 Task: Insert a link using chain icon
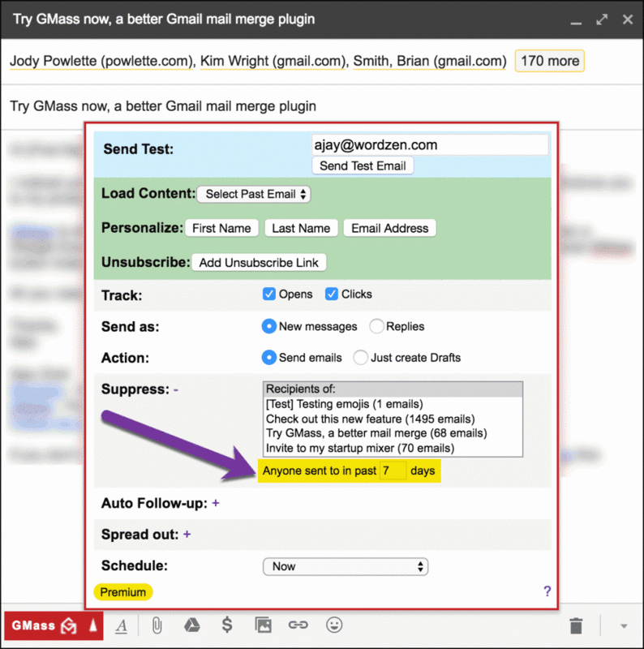(298, 625)
